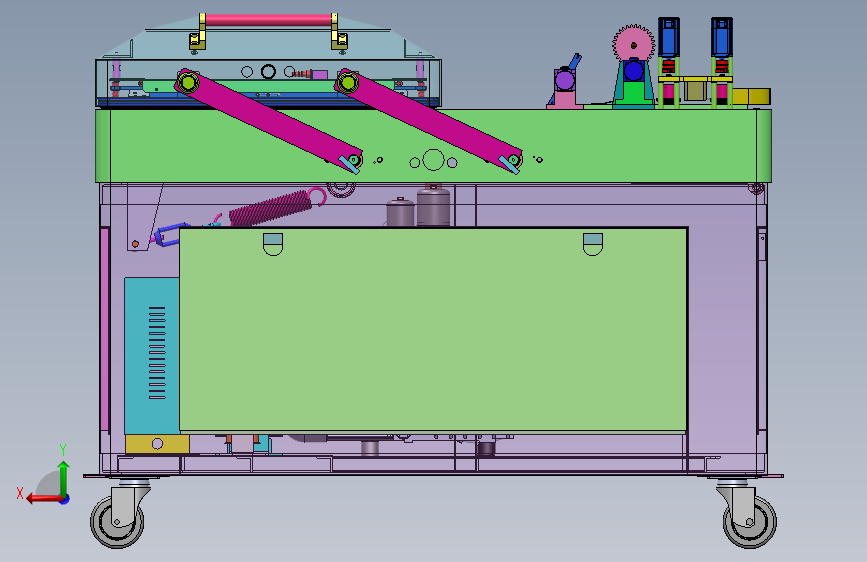Select the right caster wheel
867x562 pixels.
tap(750, 521)
